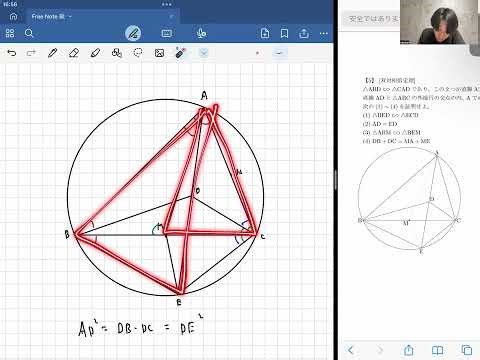Screen dimensions: 480x360
Task: Select the Shapes tool
Action: [117, 53]
